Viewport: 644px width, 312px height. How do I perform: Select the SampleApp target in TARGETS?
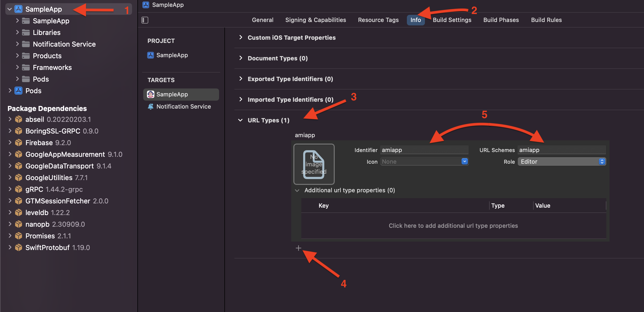pos(181,94)
